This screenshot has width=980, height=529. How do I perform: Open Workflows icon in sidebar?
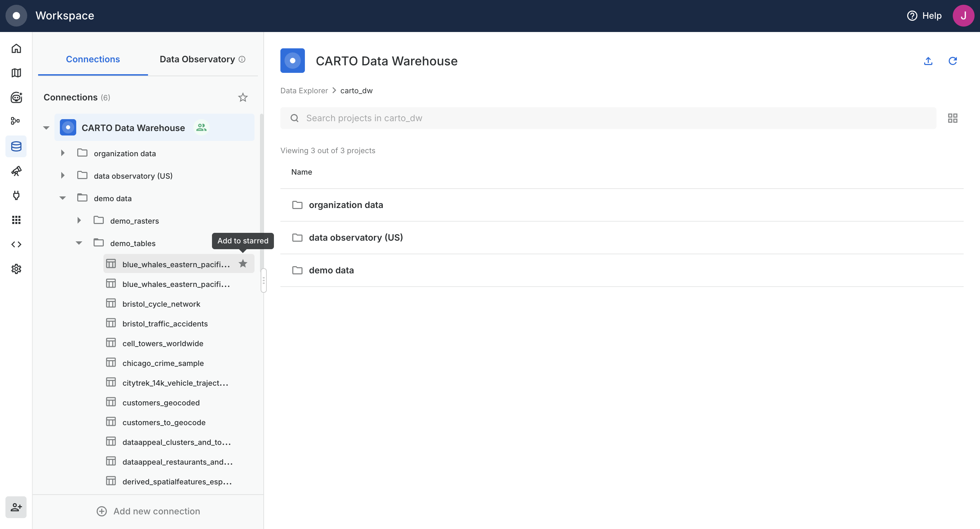tap(16, 121)
